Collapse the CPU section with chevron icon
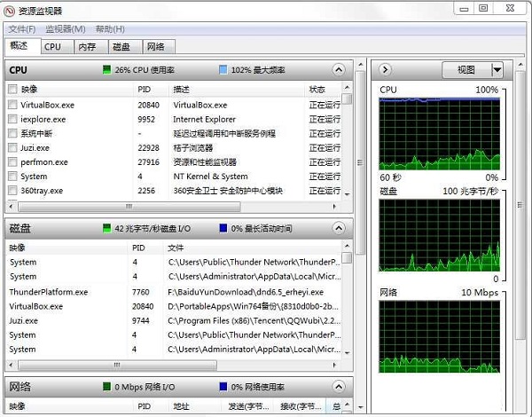The image size is (532, 417). tap(338, 69)
